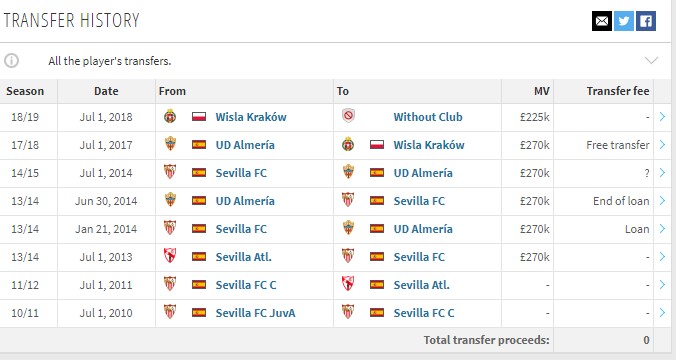Open details arrow for the Jan 21, 2014 loan row
The image size is (676, 360).
tap(663, 229)
